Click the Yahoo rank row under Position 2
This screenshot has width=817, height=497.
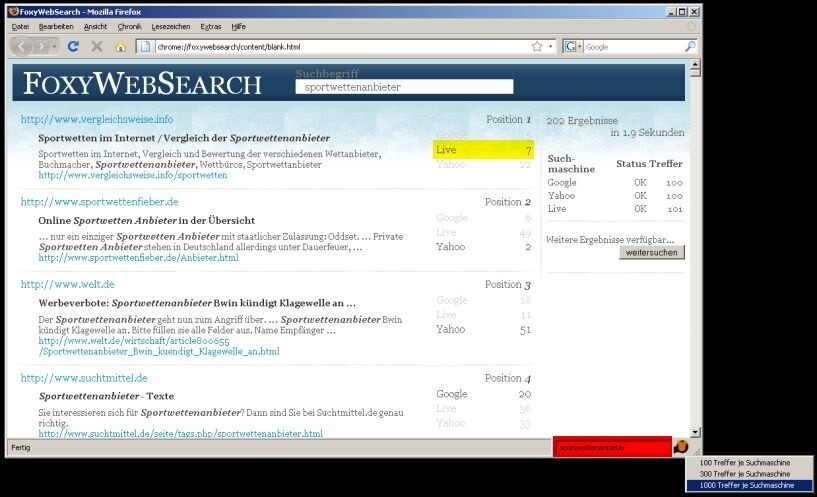pyautogui.click(x=483, y=247)
